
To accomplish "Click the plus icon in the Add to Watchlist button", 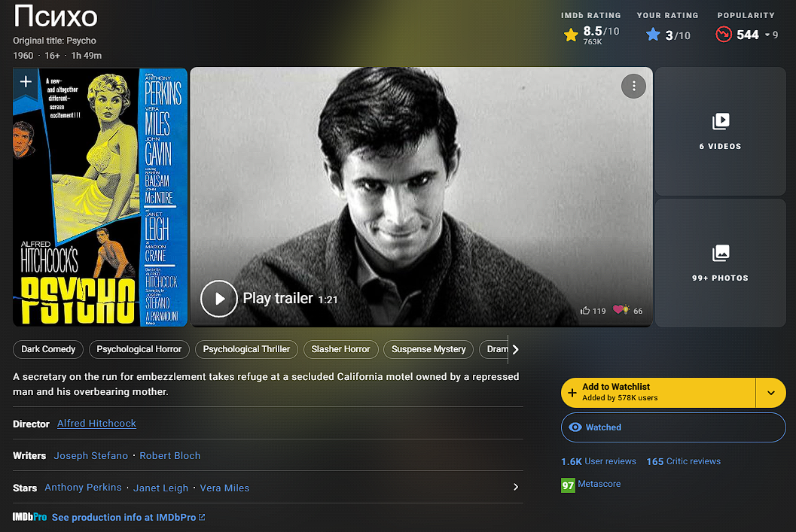I will (572, 393).
